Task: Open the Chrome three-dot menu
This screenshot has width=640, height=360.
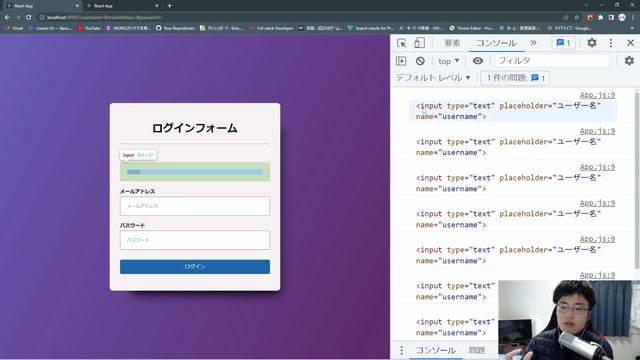Action: pyautogui.click(x=633, y=18)
